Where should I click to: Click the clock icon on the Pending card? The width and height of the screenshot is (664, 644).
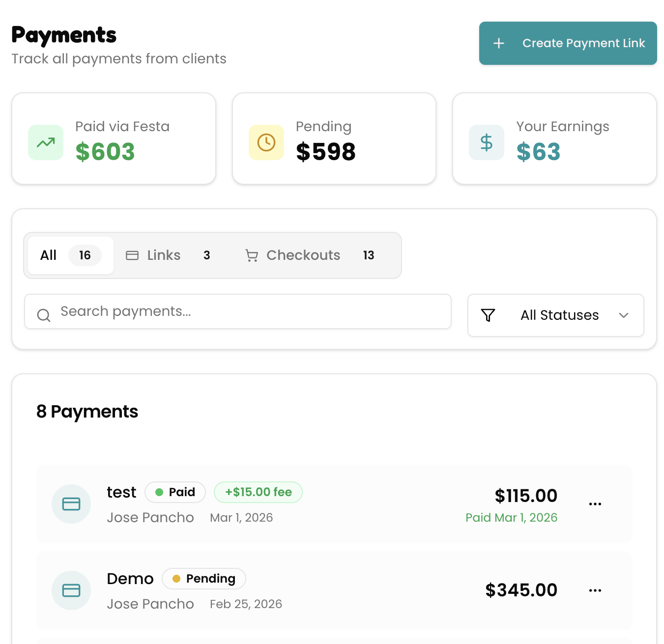[x=266, y=142]
